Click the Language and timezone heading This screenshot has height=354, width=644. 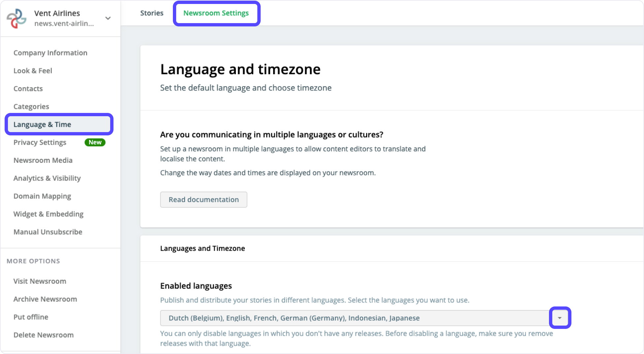point(241,70)
